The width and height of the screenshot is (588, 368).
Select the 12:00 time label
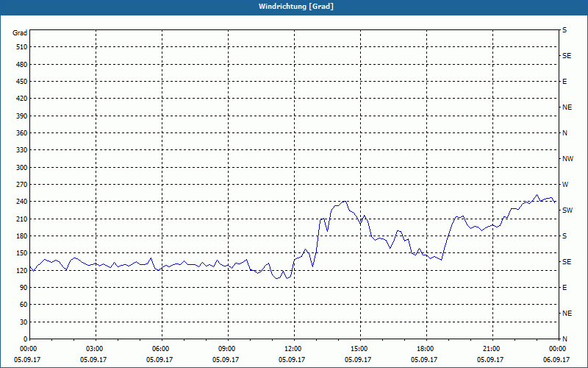click(x=295, y=349)
